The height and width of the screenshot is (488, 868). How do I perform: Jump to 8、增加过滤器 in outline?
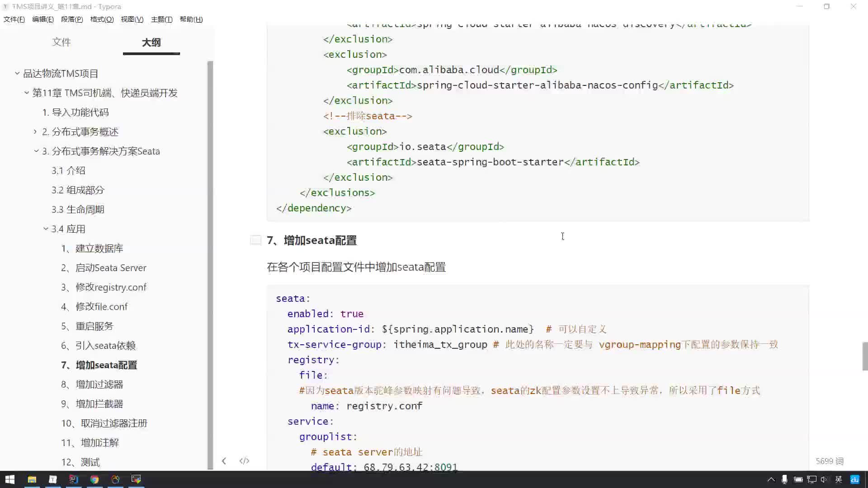[x=92, y=384]
